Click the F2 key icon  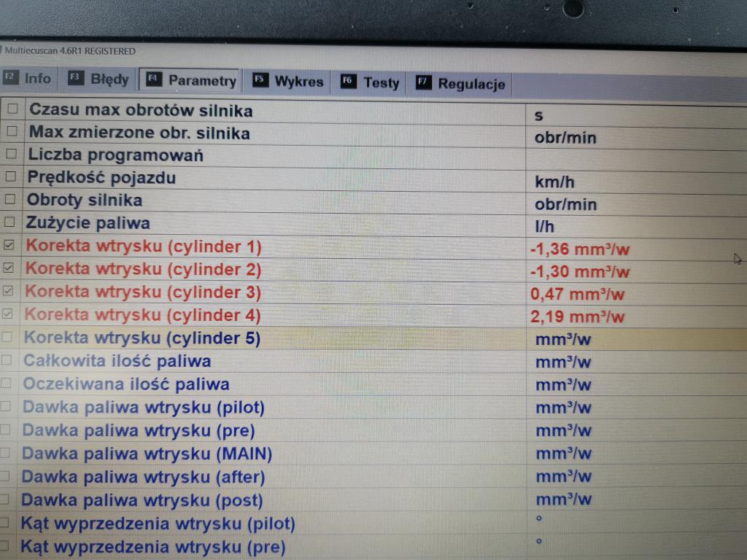10,77
